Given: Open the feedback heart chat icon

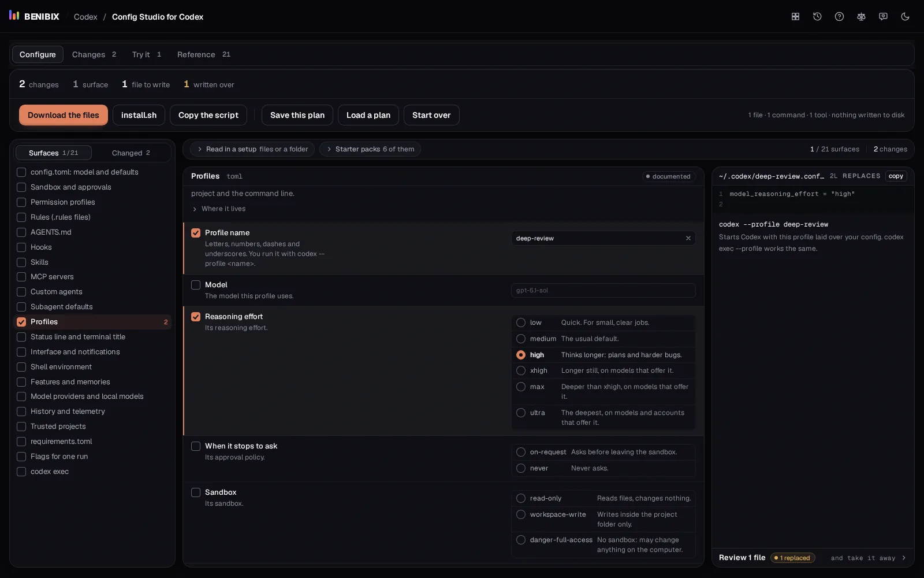Looking at the screenshot, I should click(x=883, y=17).
